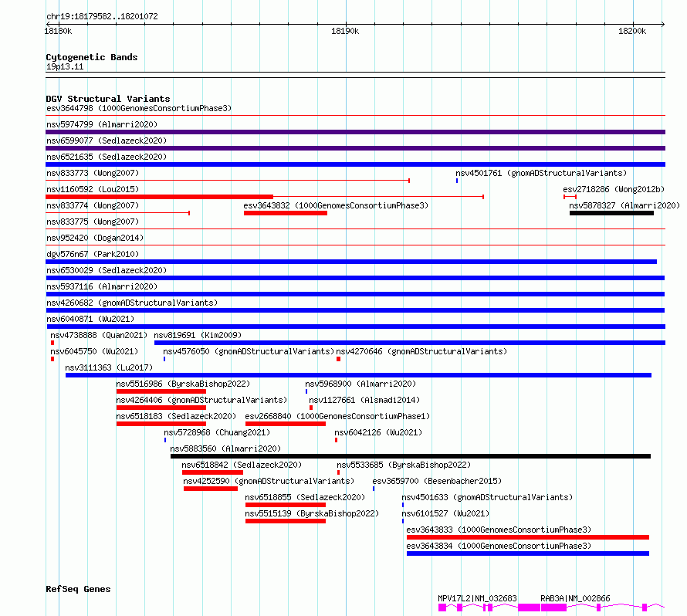Click nsv5937116 (Almarri2020) label
The height and width of the screenshot is (616, 687).
tap(102, 286)
